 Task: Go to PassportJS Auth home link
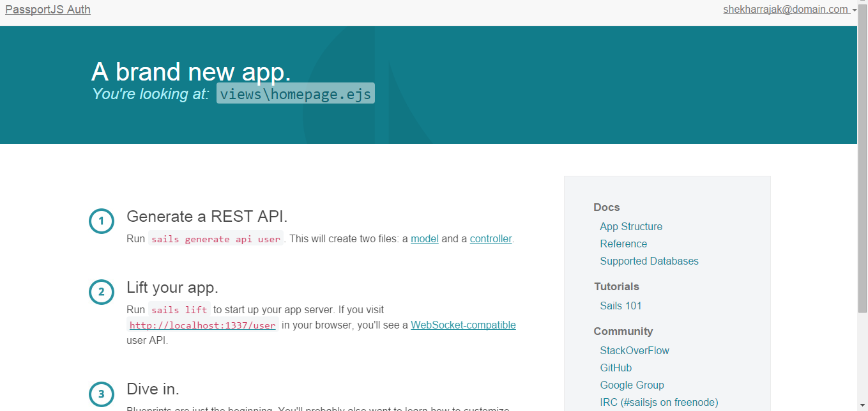pyautogui.click(x=48, y=10)
